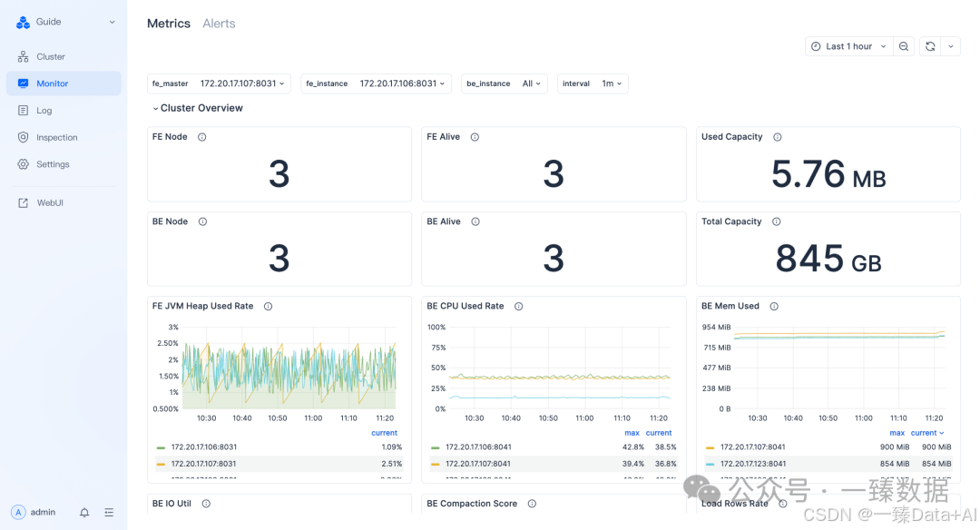Click the BE CPU Used Rate panel title
This screenshot has width=980, height=530.
pyautogui.click(x=465, y=306)
